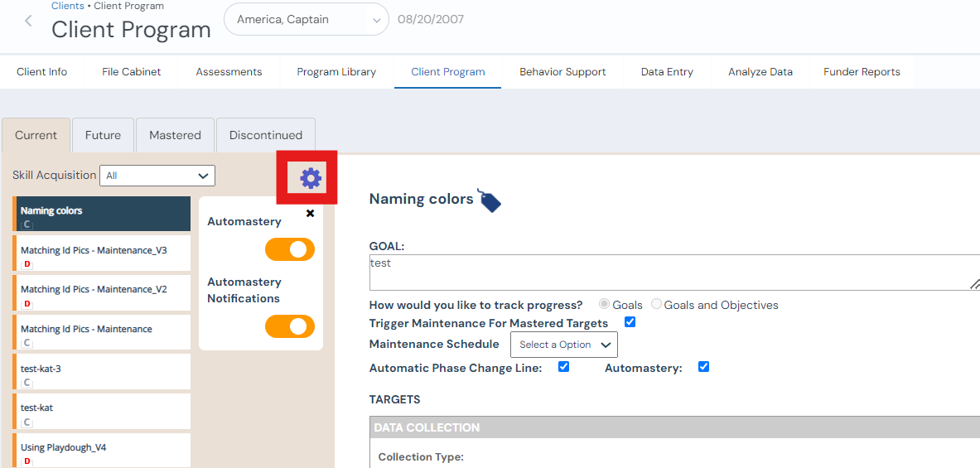Uncheck the Automatic Phase Change Line checkbox
The width and height of the screenshot is (980, 468).
coord(564,367)
